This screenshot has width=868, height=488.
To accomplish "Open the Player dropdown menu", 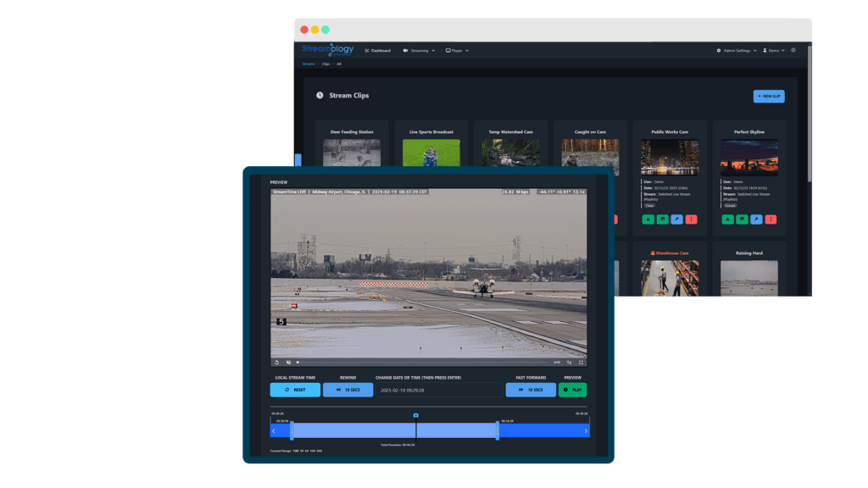I will coord(457,51).
